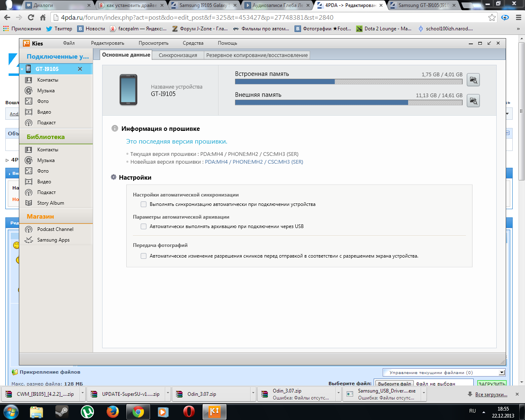Open Podcast Channel in Магазин
Viewport: 525px width, 420px height.
[56, 229]
